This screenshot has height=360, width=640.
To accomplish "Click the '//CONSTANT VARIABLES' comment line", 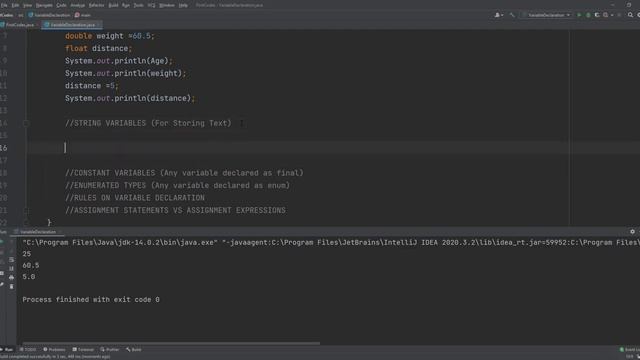I will click(184, 173).
